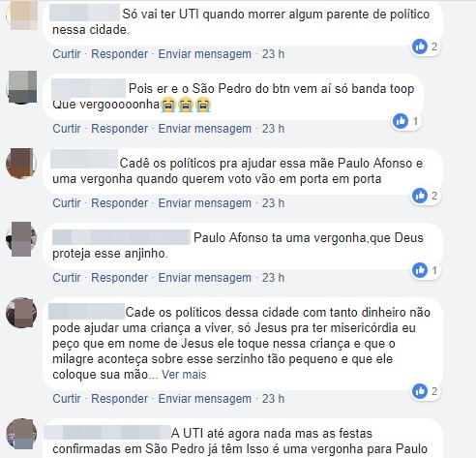Open blurred author name of 'Paulo Afonso ta uma vergonha'
The height and width of the screenshot is (458, 476).
[121, 237]
